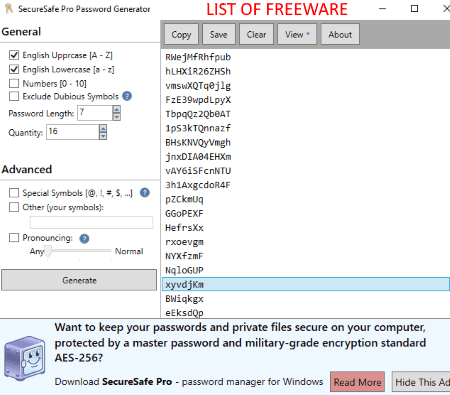This screenshot has height=395, width=450.
Task: Open the View dropdown menu
Action: point(297,34)
